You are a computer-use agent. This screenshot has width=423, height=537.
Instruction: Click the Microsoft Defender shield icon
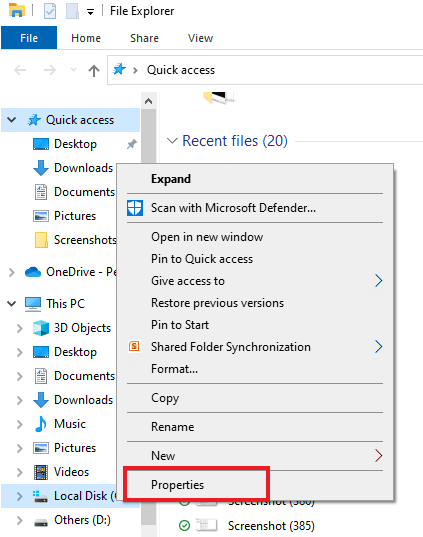135,208
